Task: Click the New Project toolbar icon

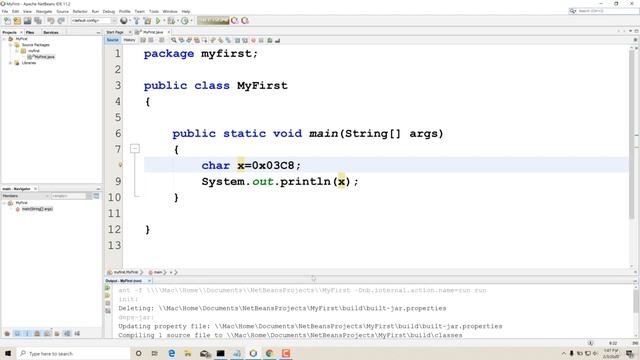Action: 17,20
